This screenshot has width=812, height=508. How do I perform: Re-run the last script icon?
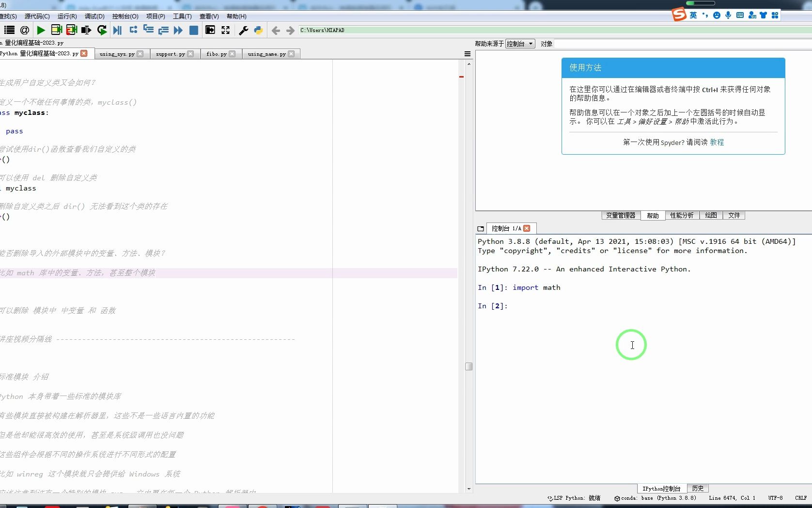point(102,30)
